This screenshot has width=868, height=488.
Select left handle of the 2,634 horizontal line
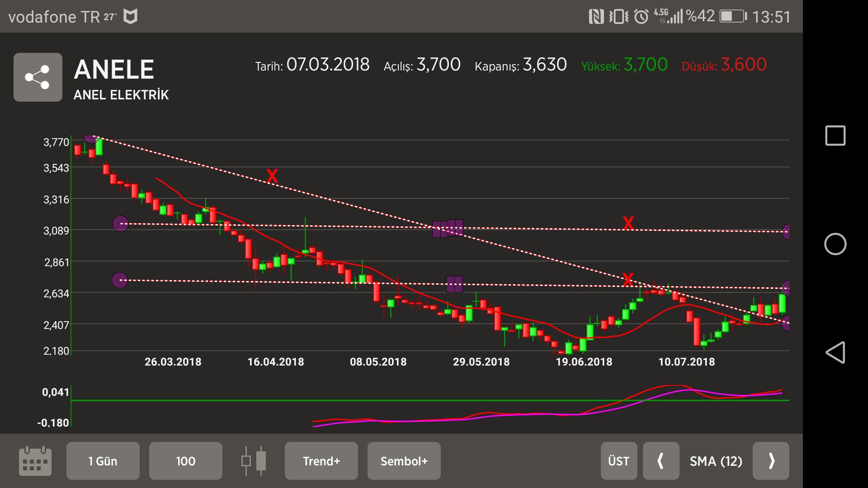tap(120, 280)
